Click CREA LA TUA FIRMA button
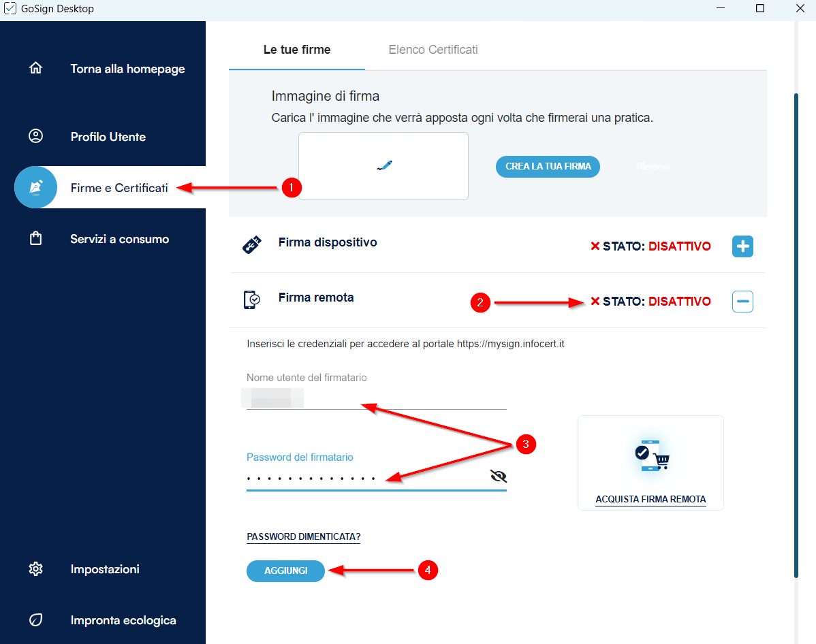 (x=548, y=167)
